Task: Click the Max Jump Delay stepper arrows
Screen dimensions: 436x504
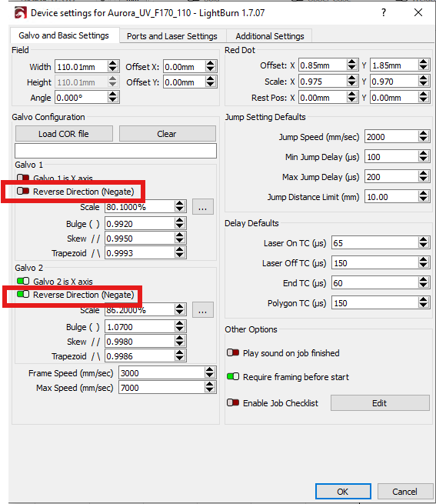Action: (424, 177)
